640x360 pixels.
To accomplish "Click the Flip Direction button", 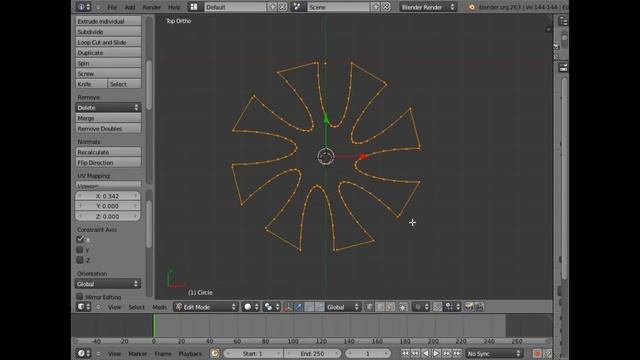I will coord(108,162).
